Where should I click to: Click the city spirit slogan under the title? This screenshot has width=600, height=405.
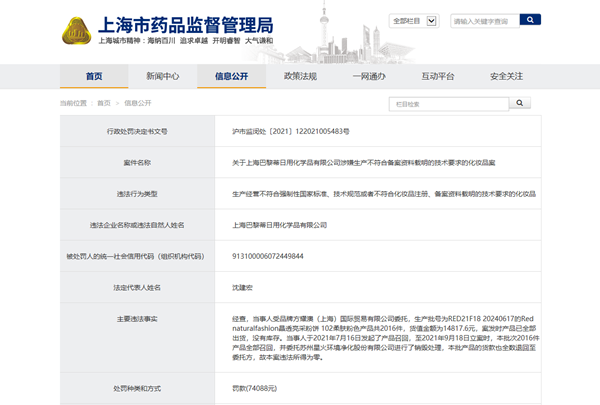click(186, 41)
